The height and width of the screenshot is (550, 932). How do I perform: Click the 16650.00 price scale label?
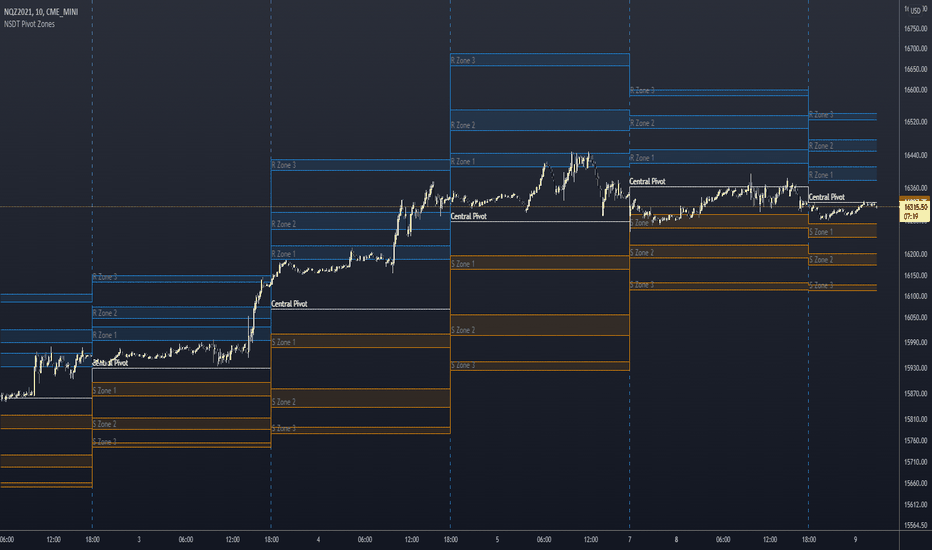915,70
